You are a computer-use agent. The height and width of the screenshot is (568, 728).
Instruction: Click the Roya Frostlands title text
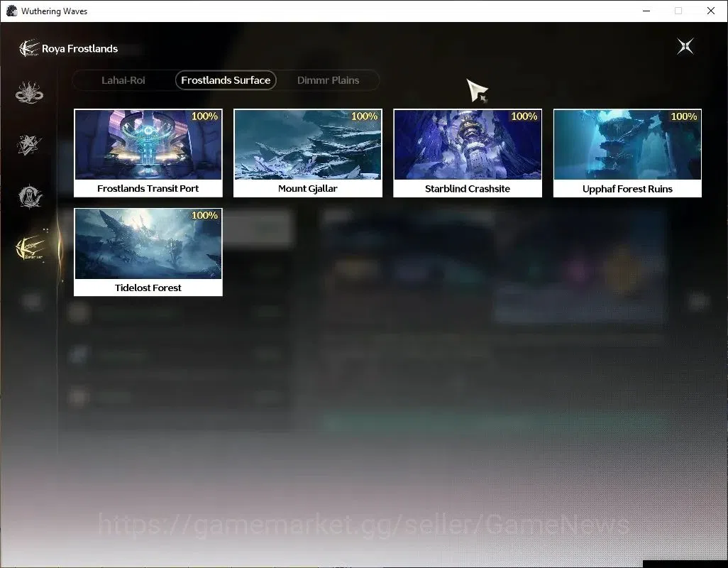(80, 49)
